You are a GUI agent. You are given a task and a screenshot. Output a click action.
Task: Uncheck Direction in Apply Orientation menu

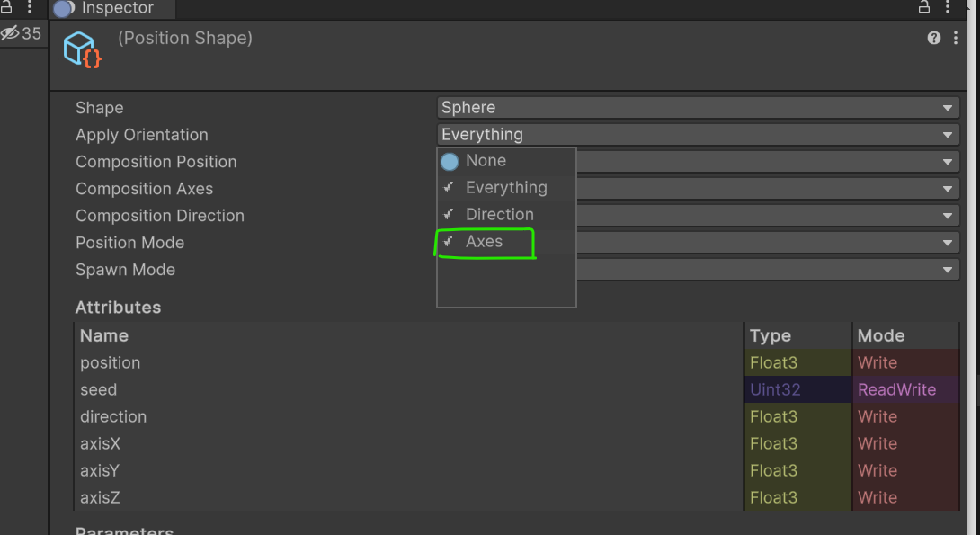coord(499,214)
